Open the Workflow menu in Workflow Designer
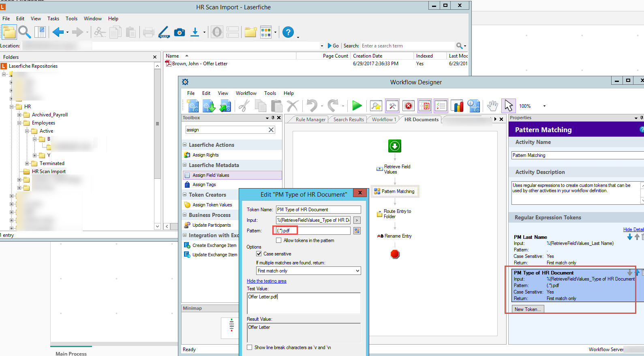Viewport: 644px width, 356px height. tap(246, 93)
